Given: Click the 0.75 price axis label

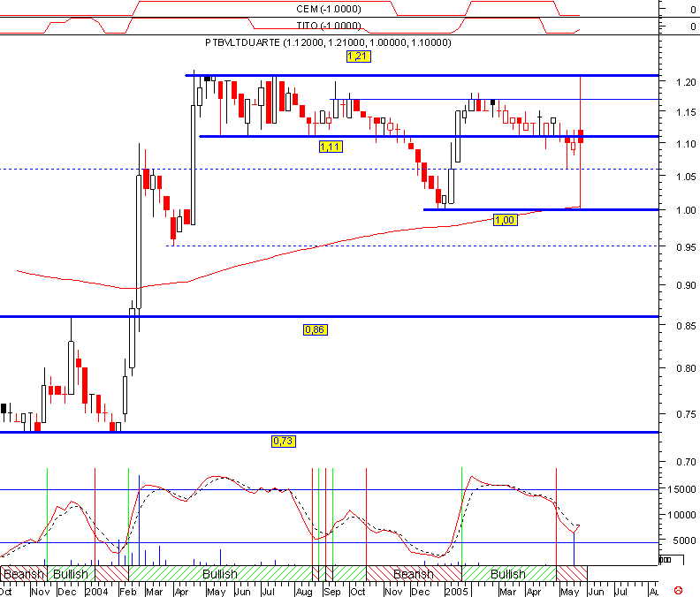Looking at the screenshot, I should point(686,414).
